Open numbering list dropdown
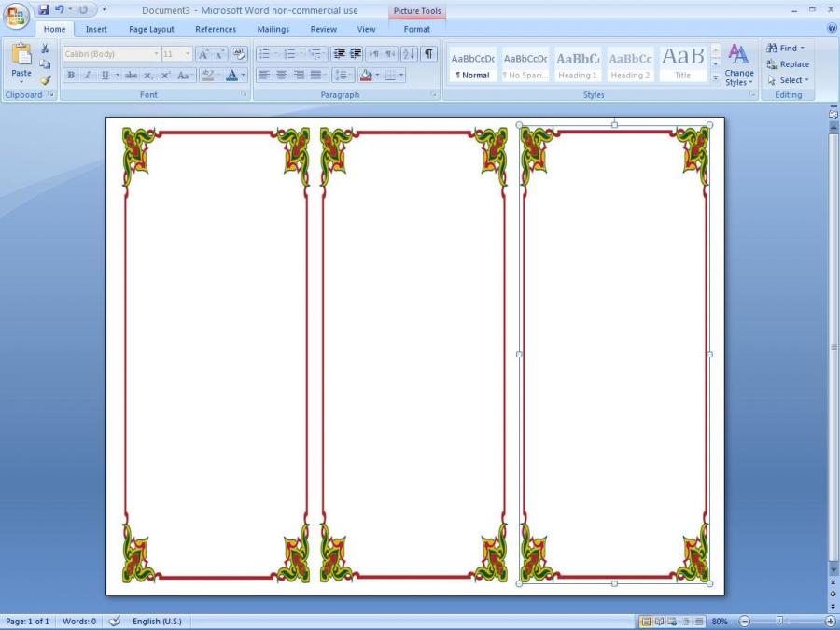840x630 pixels. tap(301, 53)
